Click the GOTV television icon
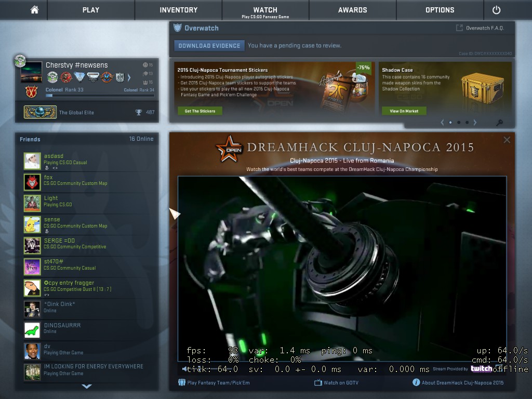This screenshot has width=532, height=399. click(318, 383)
